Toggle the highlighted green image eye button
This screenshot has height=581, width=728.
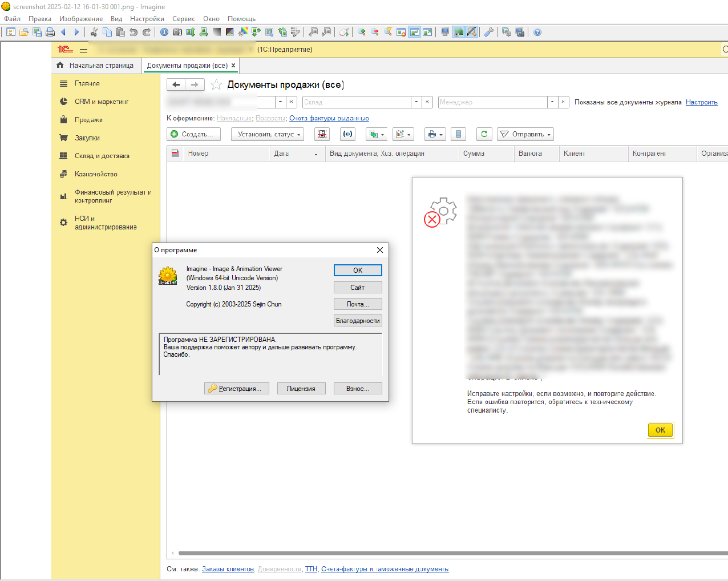(458, 32)
